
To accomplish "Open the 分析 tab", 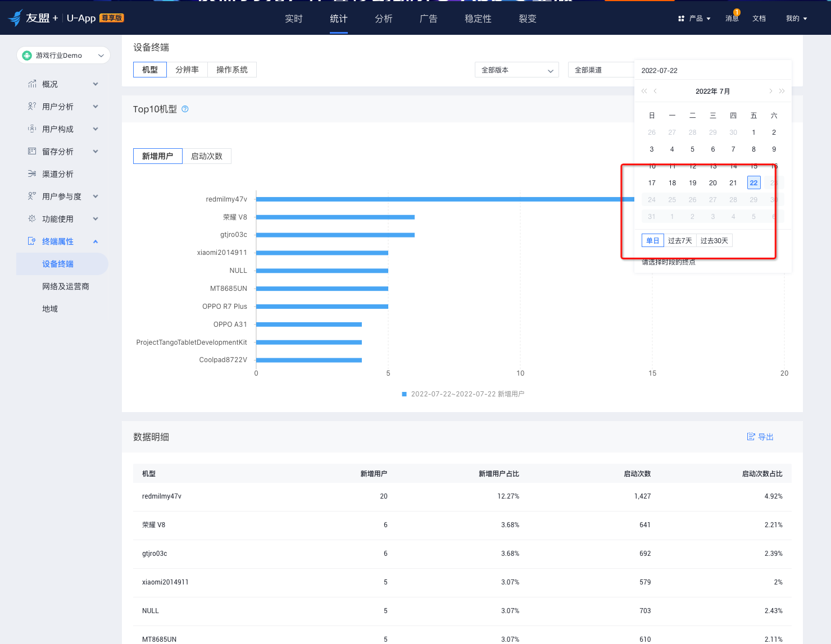I will pyautogui.click(x=384, y=19).
